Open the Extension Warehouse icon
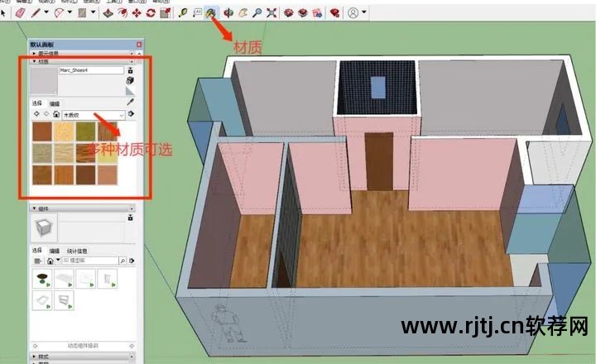 (303, 13)
